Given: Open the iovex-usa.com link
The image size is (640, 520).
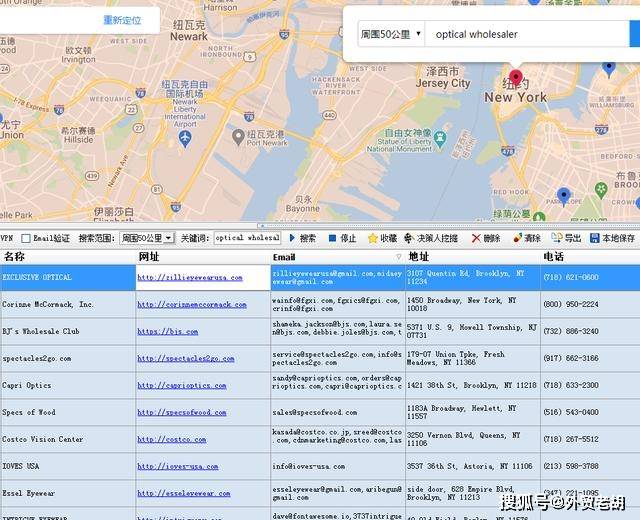Looking at the screenshot, I should pos(178,466).
